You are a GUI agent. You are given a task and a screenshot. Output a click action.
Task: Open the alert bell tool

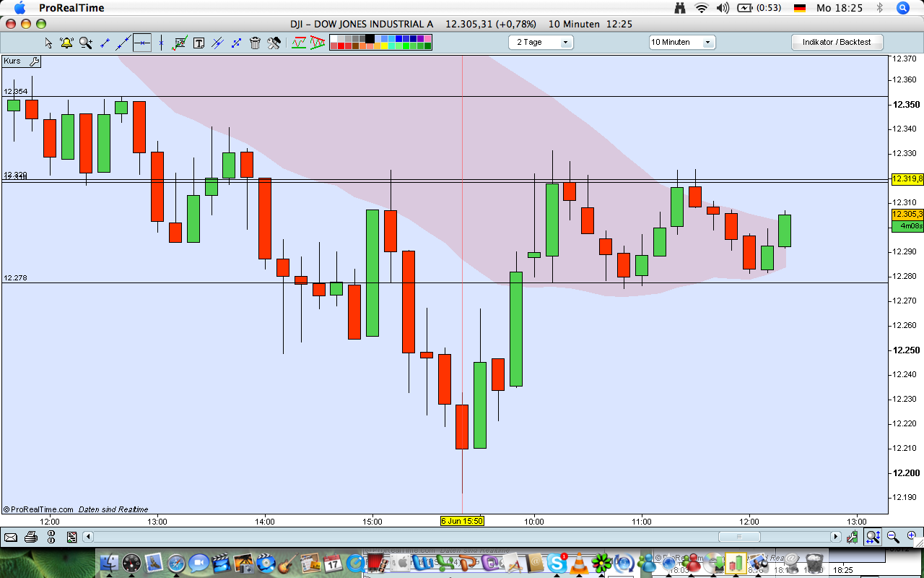click(66, 43)
